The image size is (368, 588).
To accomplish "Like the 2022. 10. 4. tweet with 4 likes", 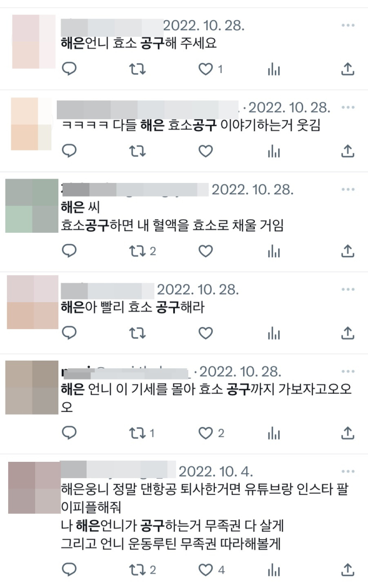I will [x=205, y=570].
